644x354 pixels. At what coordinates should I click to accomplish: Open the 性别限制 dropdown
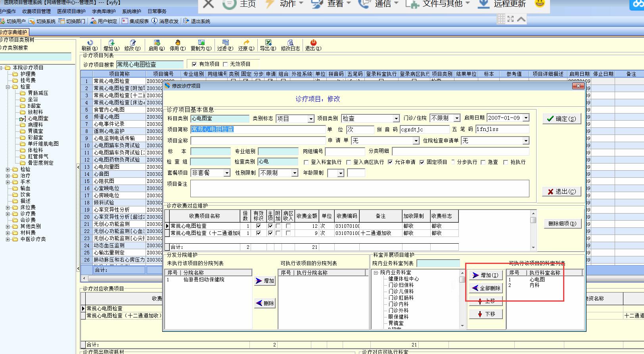294,173
